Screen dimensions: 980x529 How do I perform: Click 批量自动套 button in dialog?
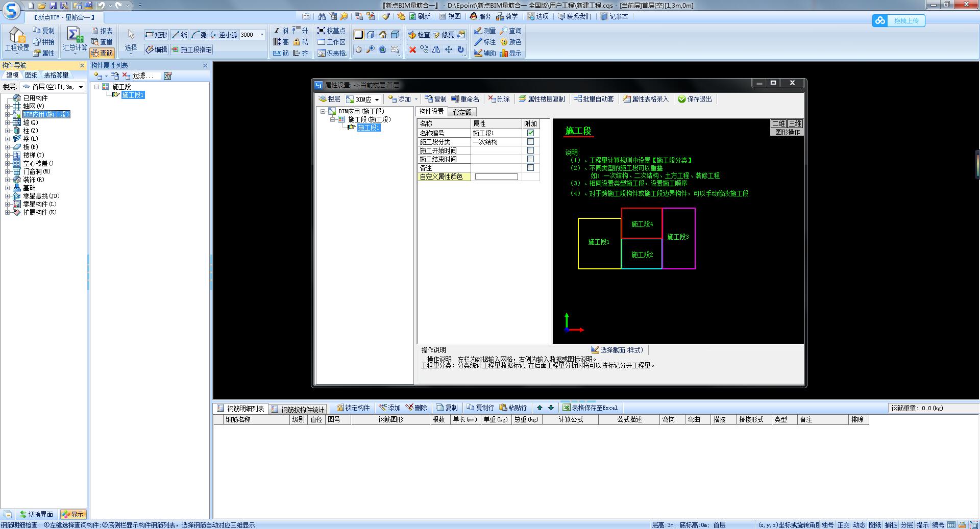click(x=594, y=99)
